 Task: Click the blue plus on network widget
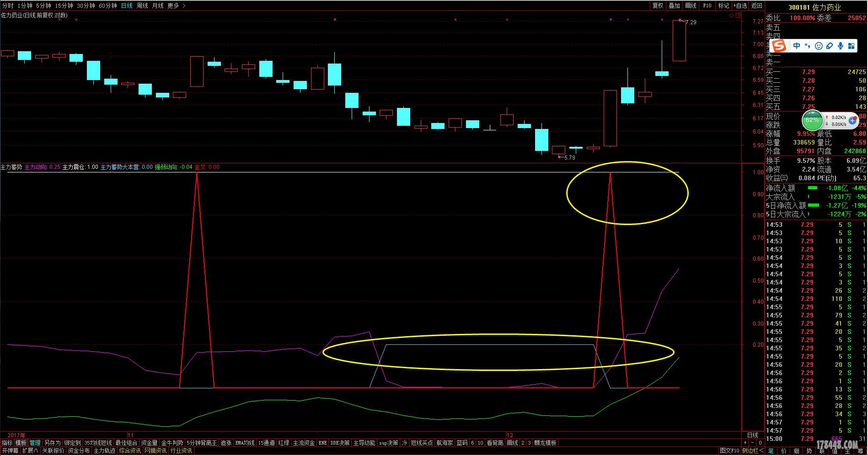tap(852, 121)
